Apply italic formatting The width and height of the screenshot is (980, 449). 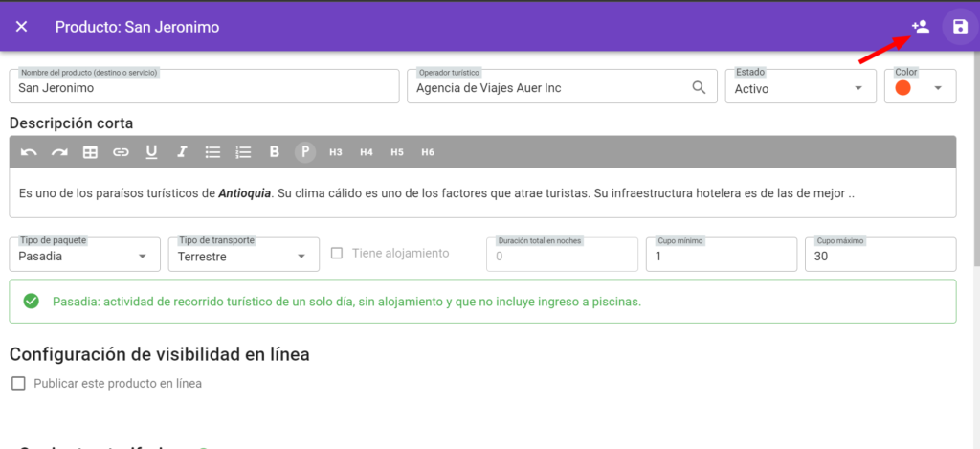182,152
